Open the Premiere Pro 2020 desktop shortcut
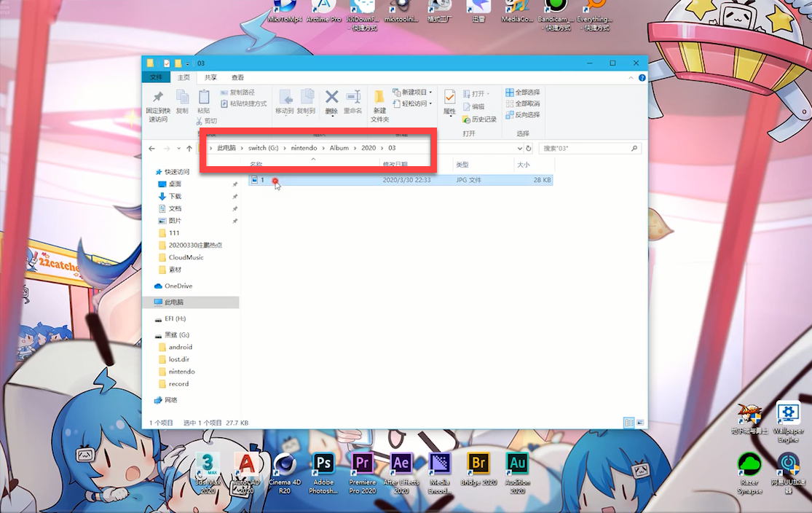 coord(362,473)
